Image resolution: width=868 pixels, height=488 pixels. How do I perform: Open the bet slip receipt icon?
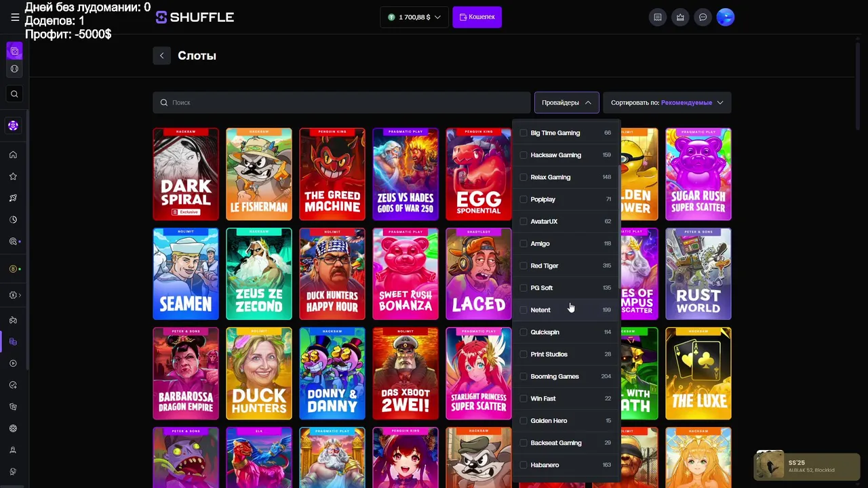coord(657,17)
